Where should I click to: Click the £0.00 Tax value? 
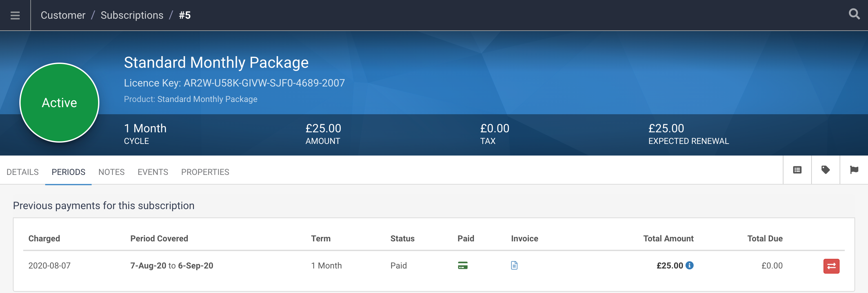point(495,128)
